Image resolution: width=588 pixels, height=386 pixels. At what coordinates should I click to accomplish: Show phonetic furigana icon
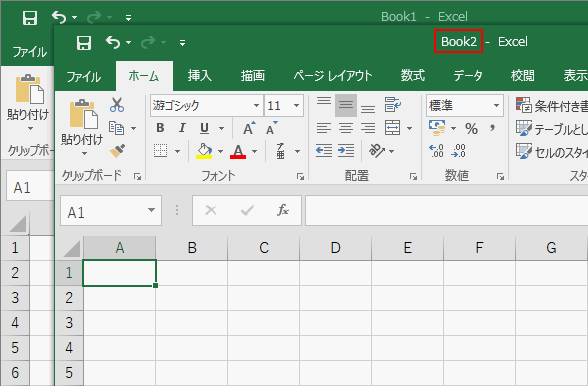point(280,151)
